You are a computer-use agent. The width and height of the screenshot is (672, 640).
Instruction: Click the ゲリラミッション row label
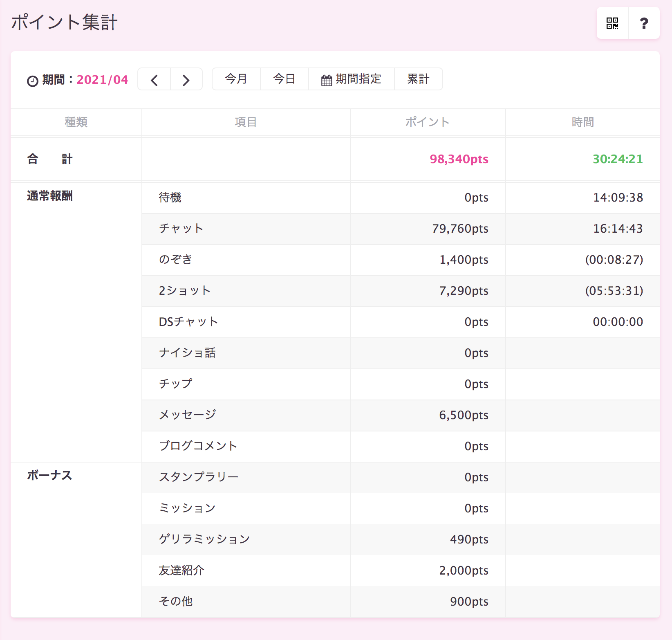coord(204,539)
